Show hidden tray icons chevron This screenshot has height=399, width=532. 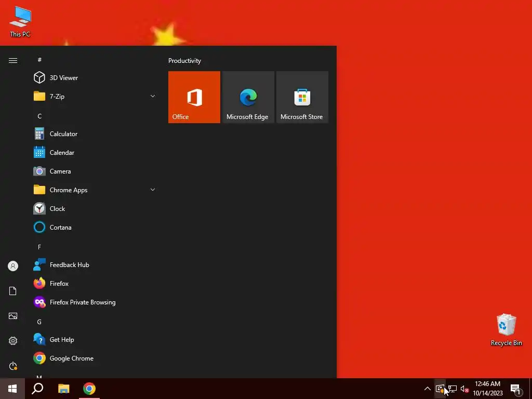pos(428,389)
